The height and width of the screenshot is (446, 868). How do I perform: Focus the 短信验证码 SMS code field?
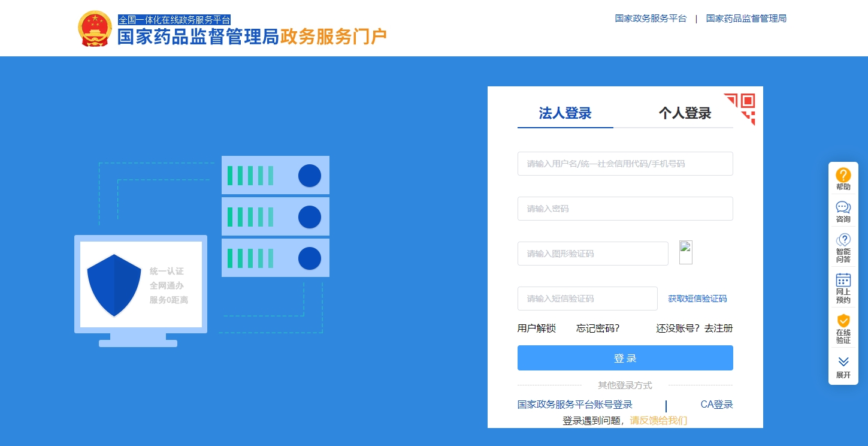click(588, 299)
